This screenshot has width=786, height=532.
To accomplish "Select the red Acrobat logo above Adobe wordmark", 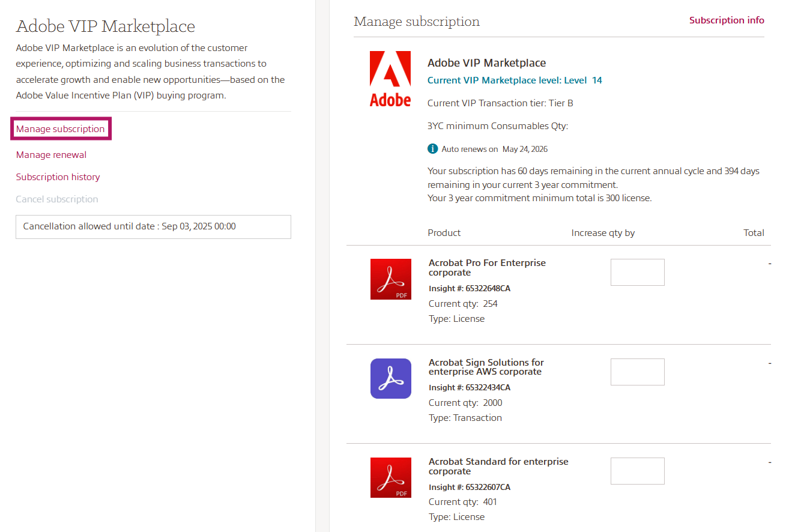I will (390, 67).
